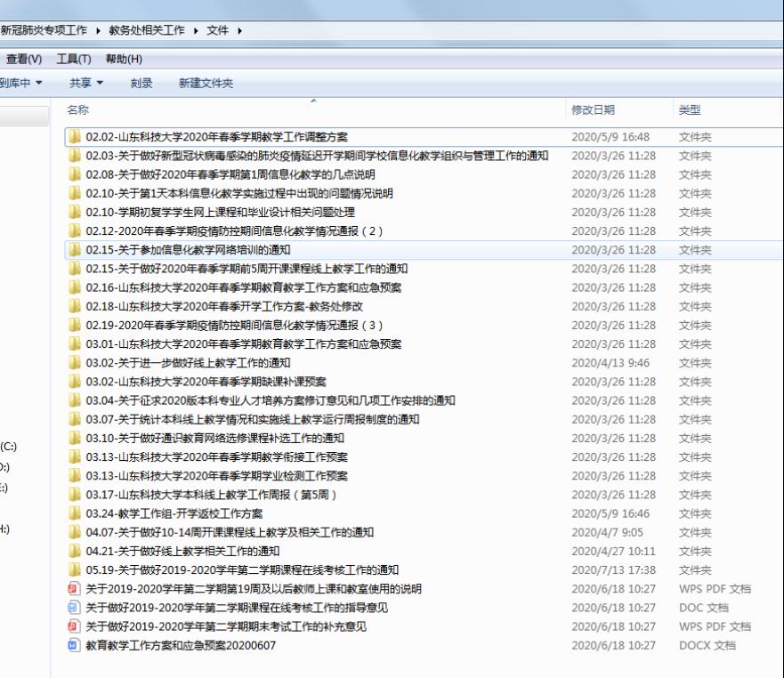Select PDF icon for 期末考试工作的补充意见
Screen dimensions: 784x678
(75, 626)
